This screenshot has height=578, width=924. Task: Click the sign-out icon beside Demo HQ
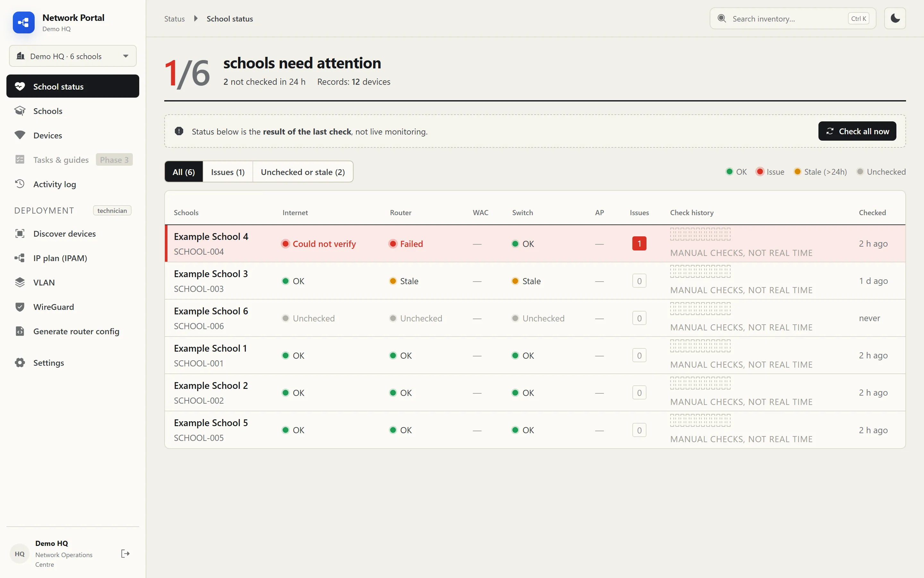coord(125,554)
